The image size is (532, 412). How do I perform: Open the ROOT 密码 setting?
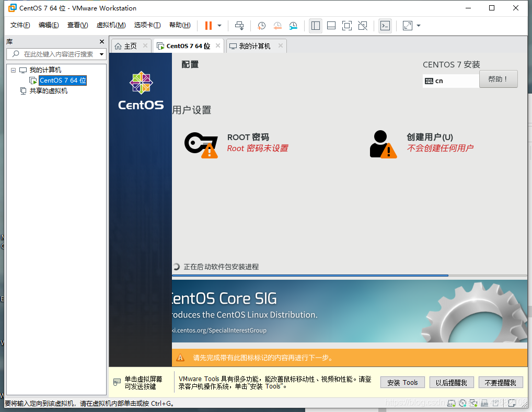[258, 143]
